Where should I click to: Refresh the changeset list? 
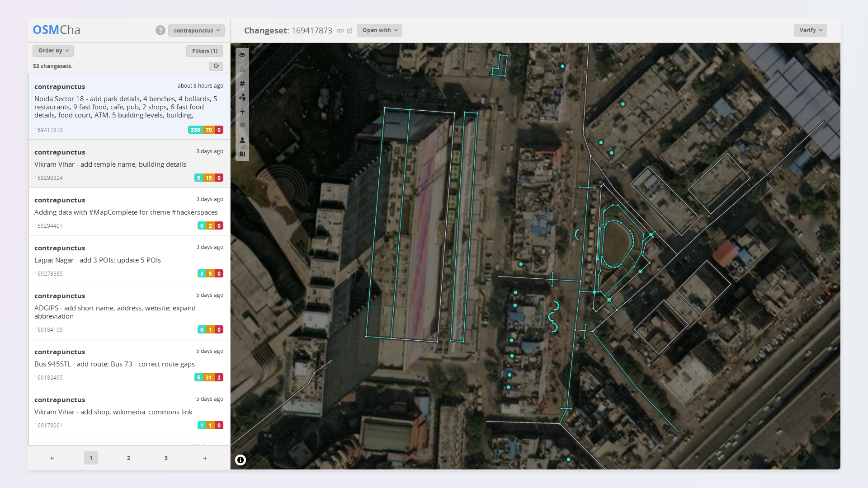pyautogui.click(x=216, y=66)
